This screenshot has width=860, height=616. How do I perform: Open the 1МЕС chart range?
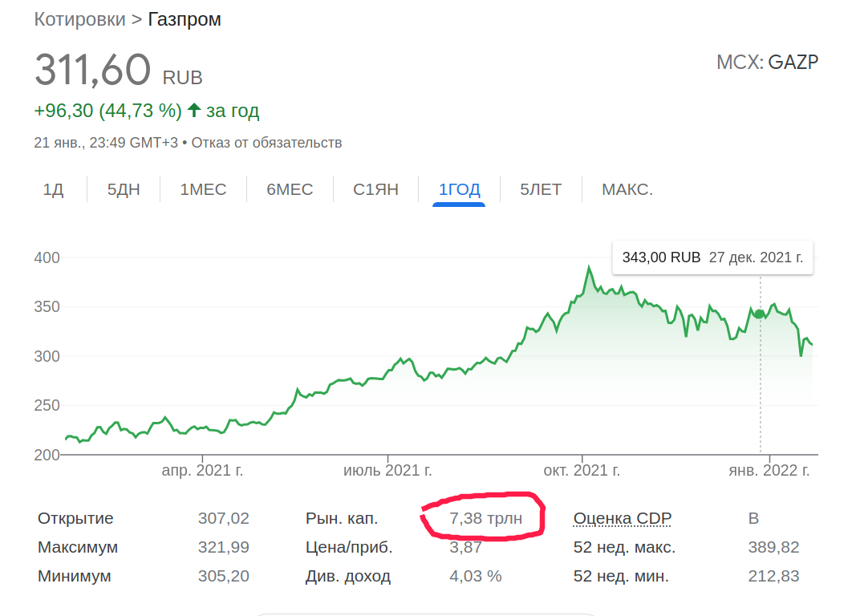click(x=203, y=189)
